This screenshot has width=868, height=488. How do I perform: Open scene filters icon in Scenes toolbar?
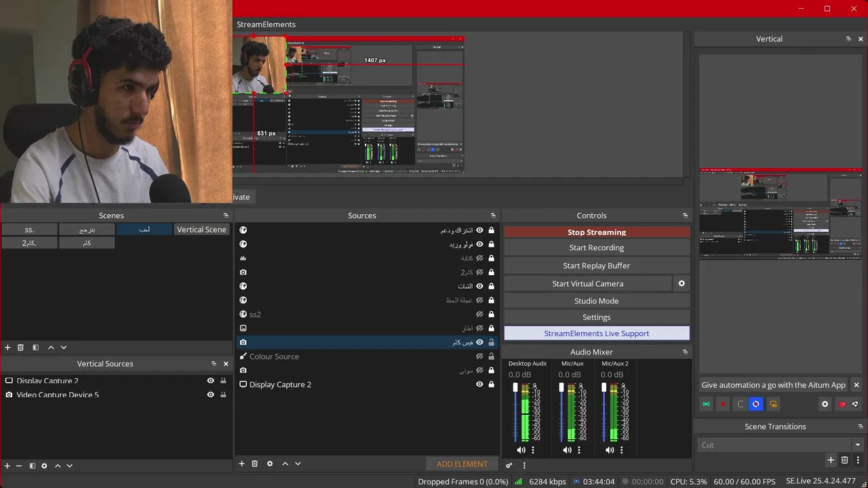(x=35, y=348)
